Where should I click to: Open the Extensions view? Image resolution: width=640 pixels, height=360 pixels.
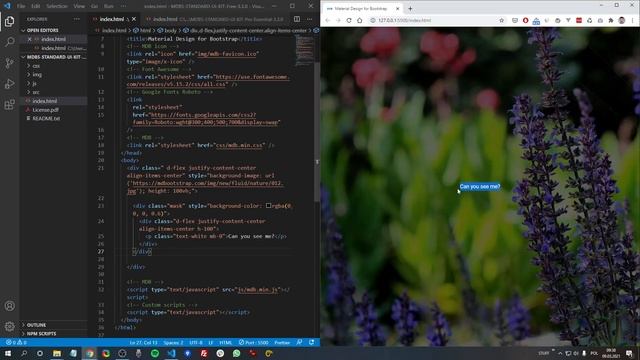click(9, 104)
